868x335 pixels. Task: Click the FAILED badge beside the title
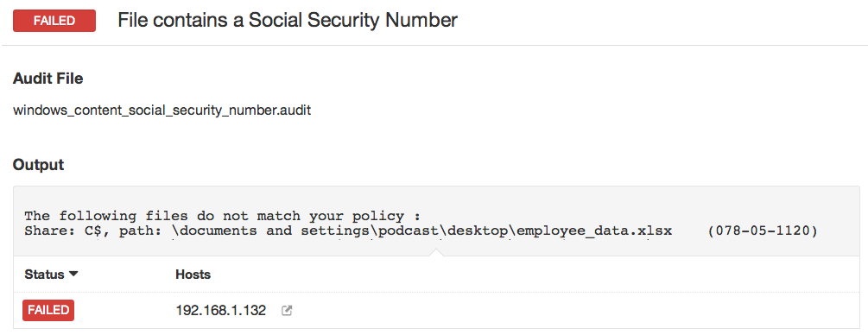pyautogui.click(x=54, y=21)
